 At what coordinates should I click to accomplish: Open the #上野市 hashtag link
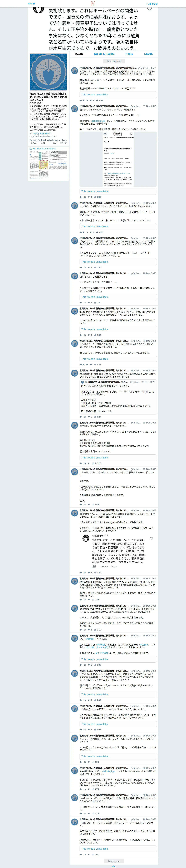[144, 645]
